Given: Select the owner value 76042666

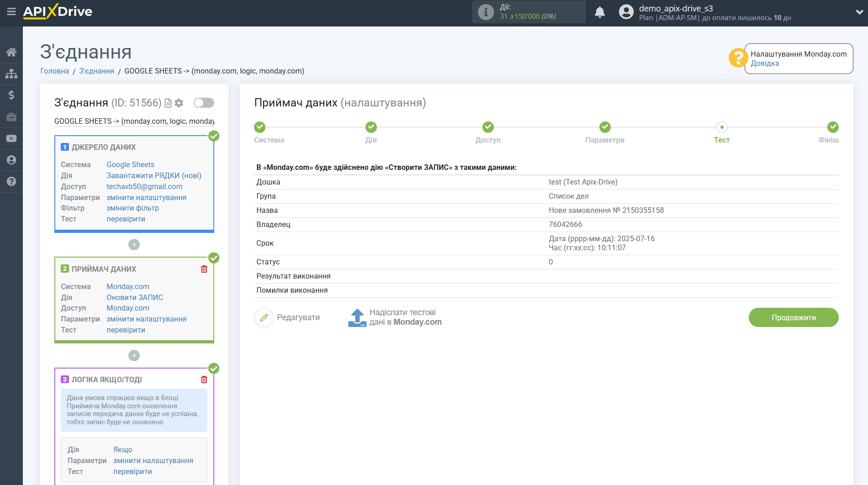Looking at the screenshot, I should point(566,224).
